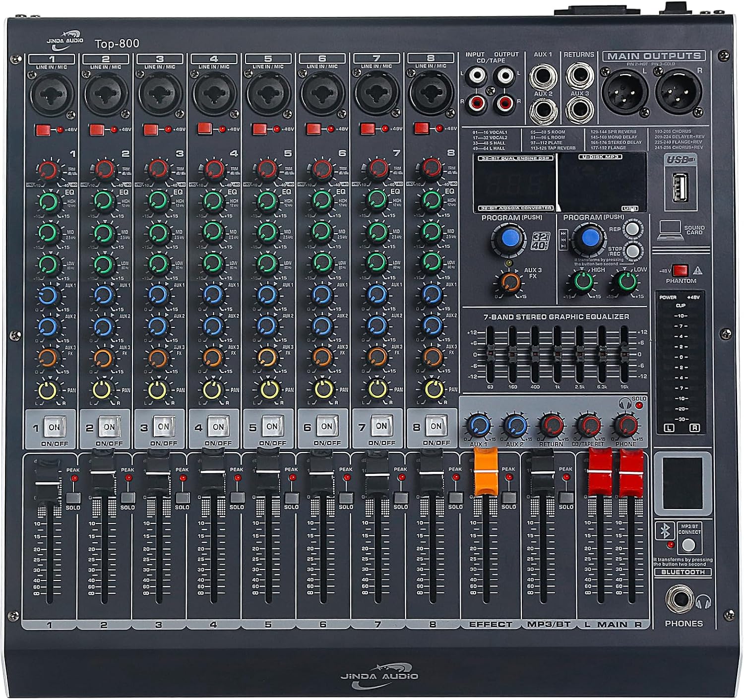Click channel 4 HIGH EQ knob

(x=212, y=201)
